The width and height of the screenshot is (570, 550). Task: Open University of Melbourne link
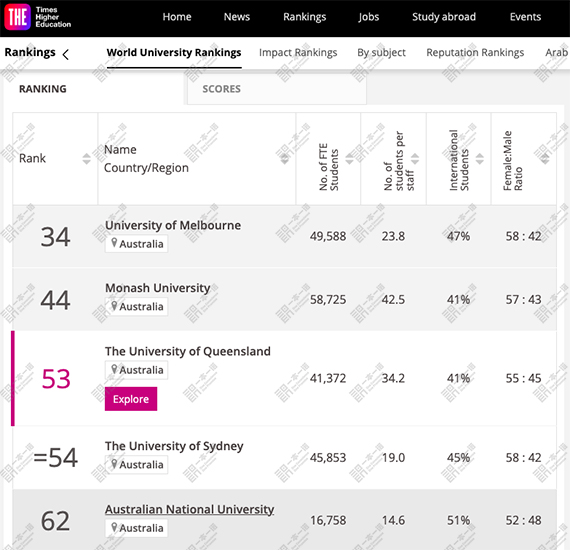click(x=173, y=225)
